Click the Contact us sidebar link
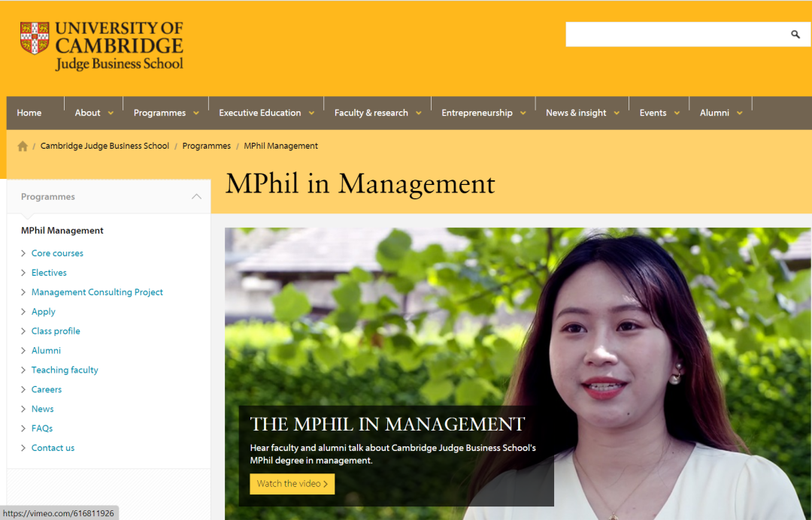The height and width of the screenshot is (520, 812). click(x=53, y=448)
